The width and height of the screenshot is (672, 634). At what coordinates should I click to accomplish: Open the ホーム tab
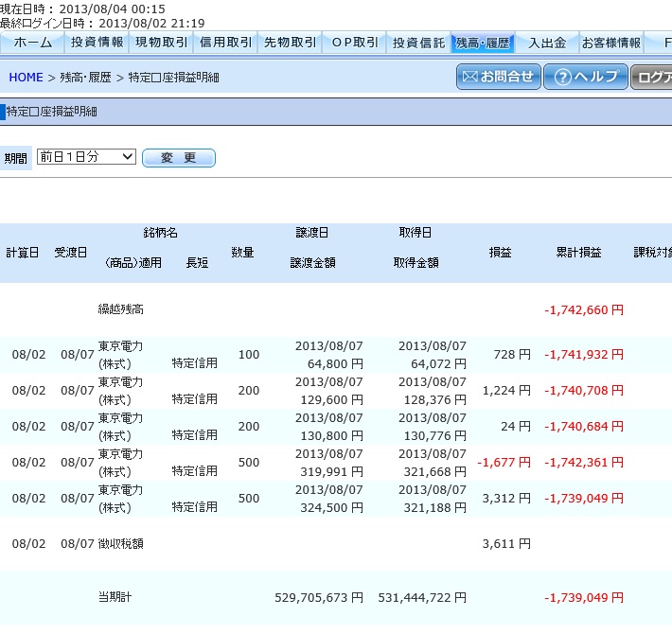click(x=32, y=43)
